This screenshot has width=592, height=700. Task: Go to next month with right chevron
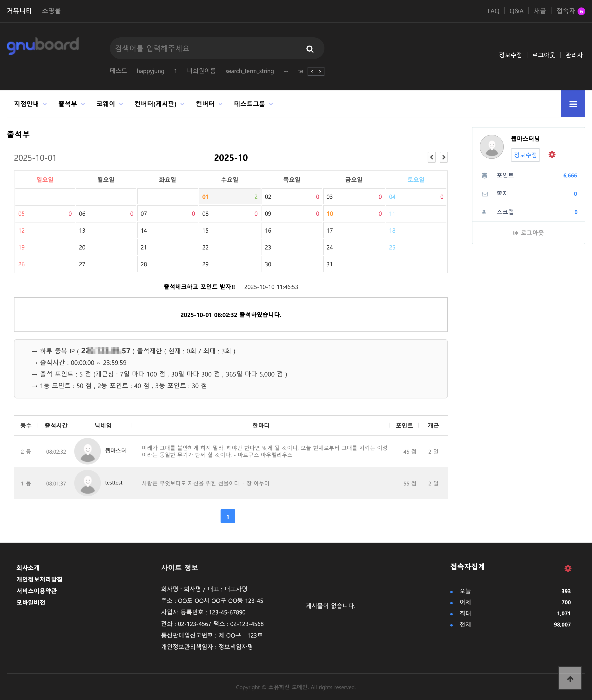(x=444, y=157)
